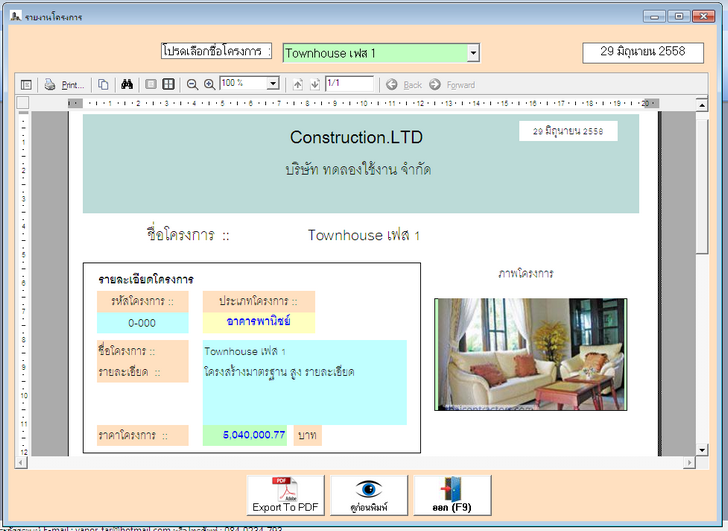This screenshot has height=531, width=728.
Task: Switch to multiple pages view icon
Action: [169, 84]
